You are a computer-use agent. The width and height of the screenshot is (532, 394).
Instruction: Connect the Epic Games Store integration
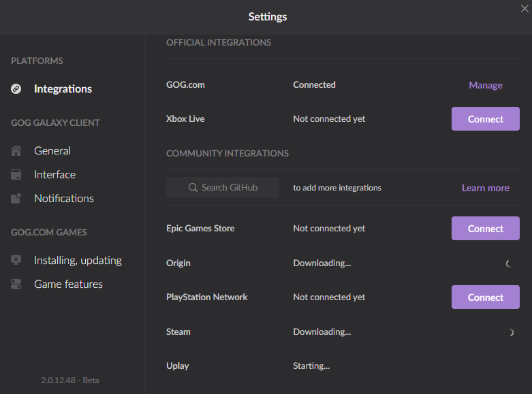click(x=485, y=229)
